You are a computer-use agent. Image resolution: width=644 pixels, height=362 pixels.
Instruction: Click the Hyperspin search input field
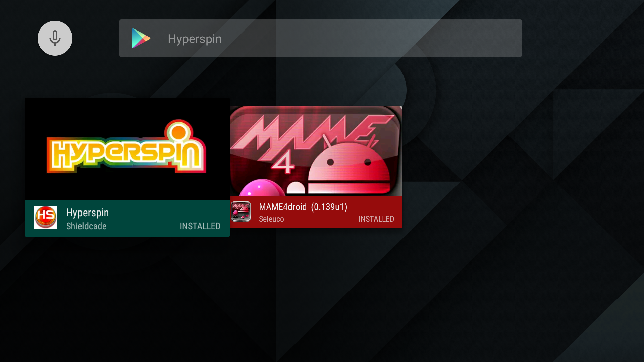pos(321,38)
